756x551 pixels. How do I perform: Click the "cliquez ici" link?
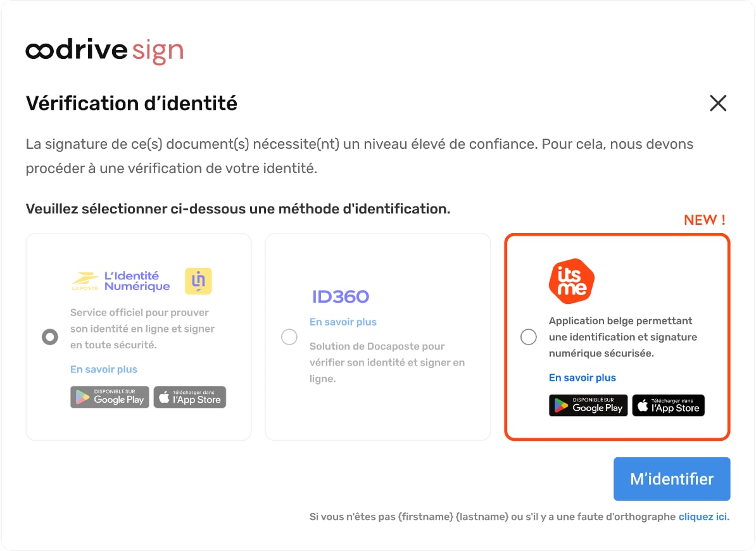pos(703,517)
